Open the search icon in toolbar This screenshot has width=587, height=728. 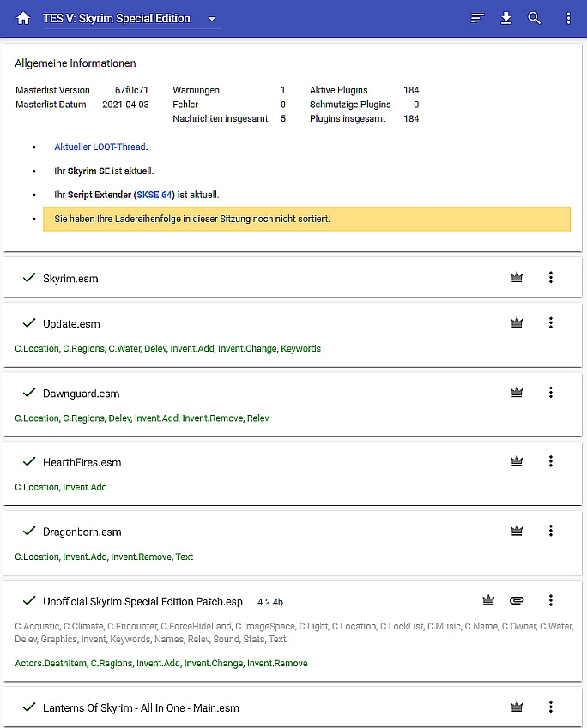pyautogui.click(x=535, y=18)
